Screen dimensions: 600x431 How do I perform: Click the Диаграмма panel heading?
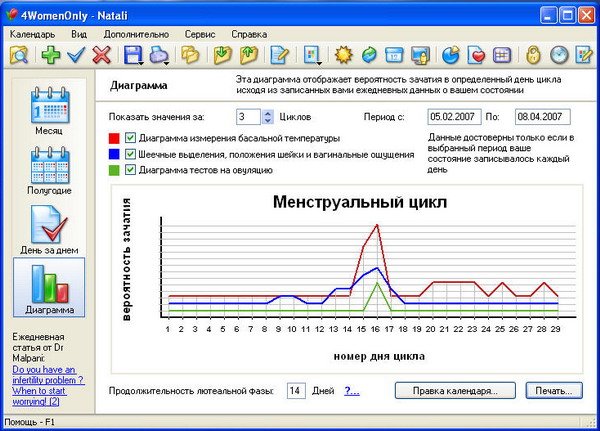click(x=139, y=85)
